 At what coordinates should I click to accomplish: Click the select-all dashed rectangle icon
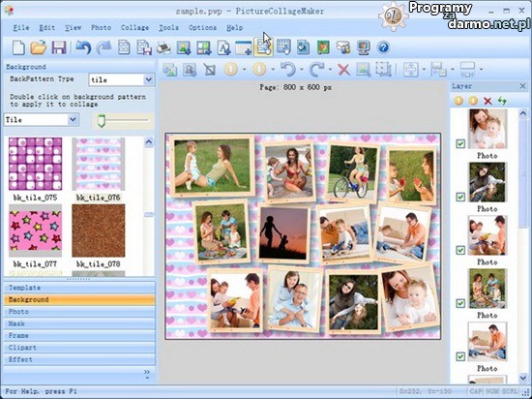pyautogui.click(x=383, y=70)
